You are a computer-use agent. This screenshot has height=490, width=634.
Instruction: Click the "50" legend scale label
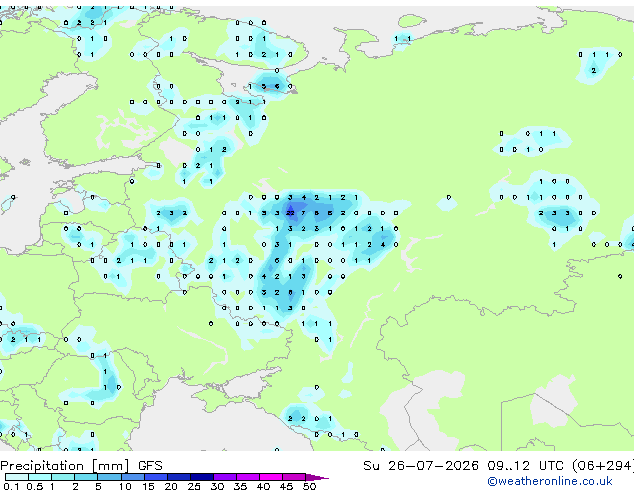click(309, 486)
